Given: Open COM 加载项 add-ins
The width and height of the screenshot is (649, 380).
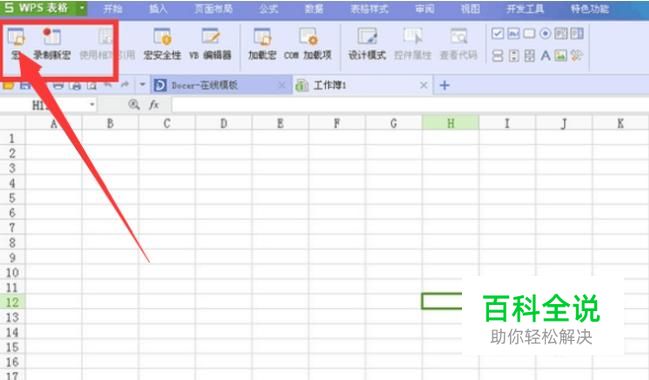Looking at the screenshot, I should (308, 44).
